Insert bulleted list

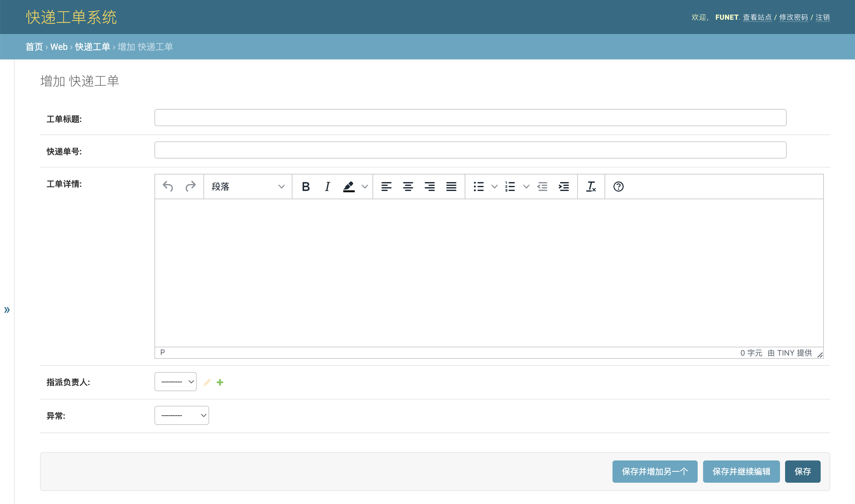pos(479,187)
